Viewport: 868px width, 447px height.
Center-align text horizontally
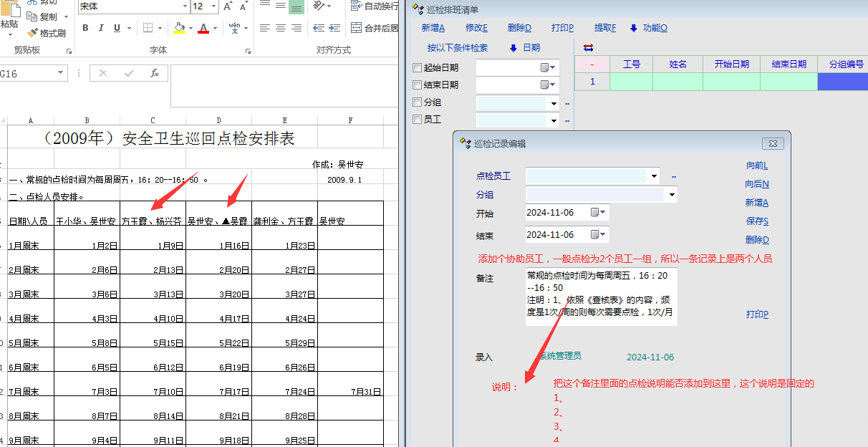280,28
